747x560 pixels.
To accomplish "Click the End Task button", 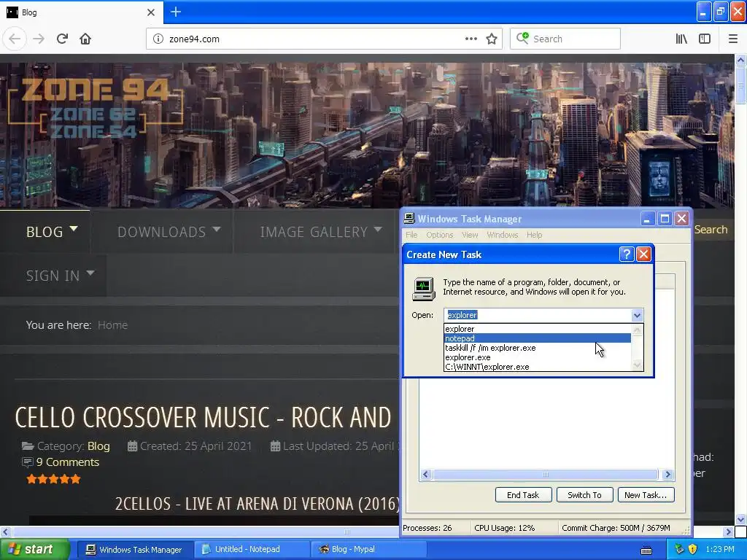I will 523,495.
